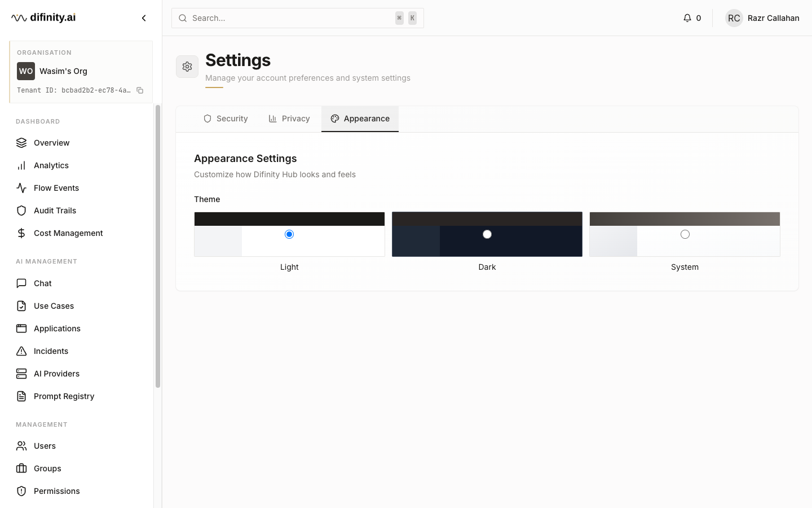The image size is (812, 508).
Task: Click the sidebar vertical scrollbar
Action: click(x=158, y=246)
